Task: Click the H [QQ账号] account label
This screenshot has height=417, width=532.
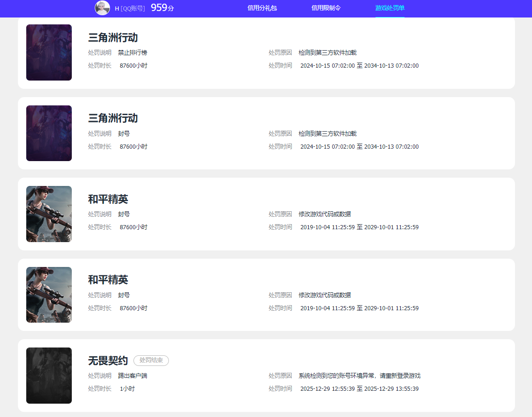Action: pos(130,8)
